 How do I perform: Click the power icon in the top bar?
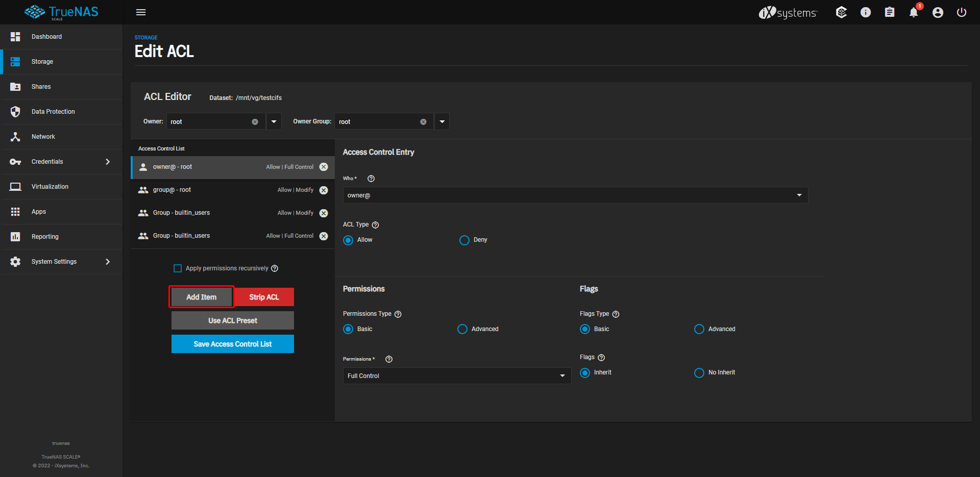pyautogui.click(x=962, y=12)
